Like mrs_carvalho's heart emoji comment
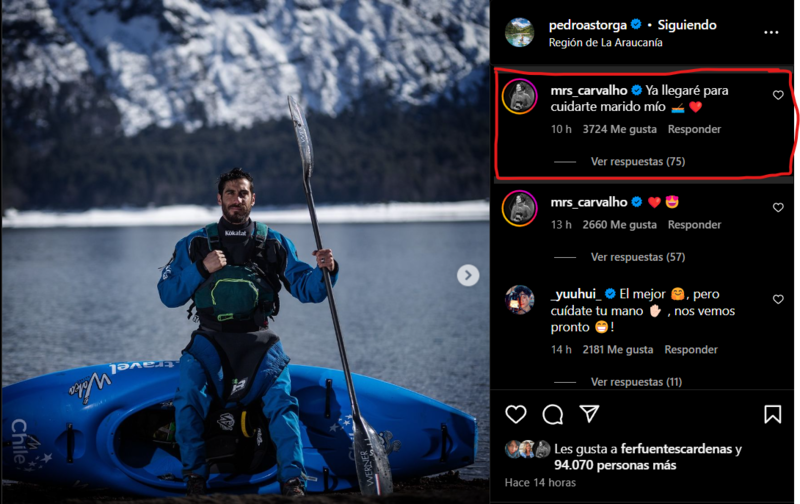This screenshot has height=504, width=800. [778, 208]
